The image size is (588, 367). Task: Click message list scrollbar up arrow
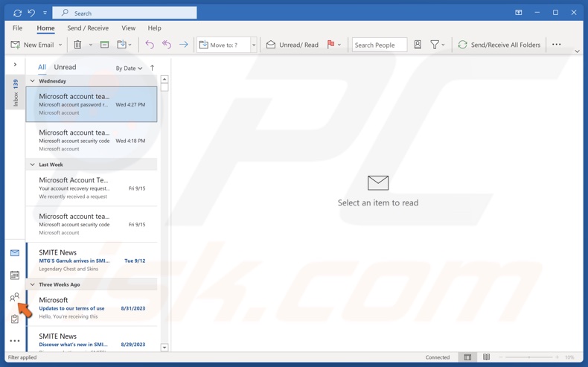(x=164, y=79)
